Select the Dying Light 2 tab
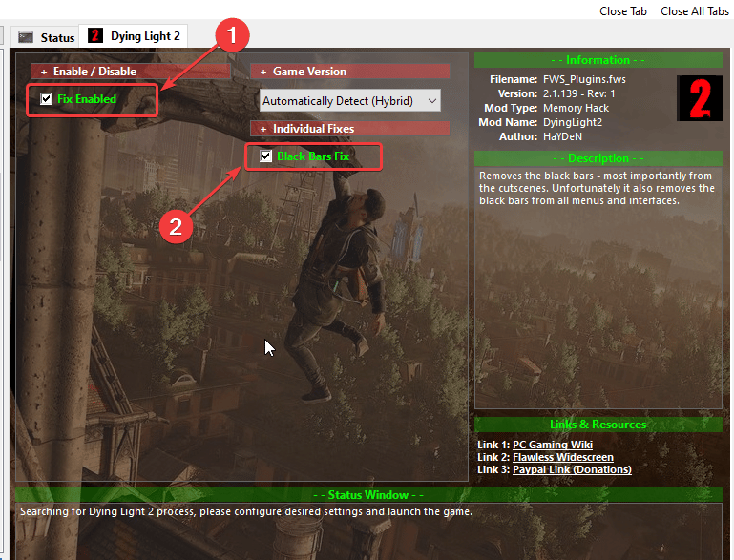 tap(134, 36)
